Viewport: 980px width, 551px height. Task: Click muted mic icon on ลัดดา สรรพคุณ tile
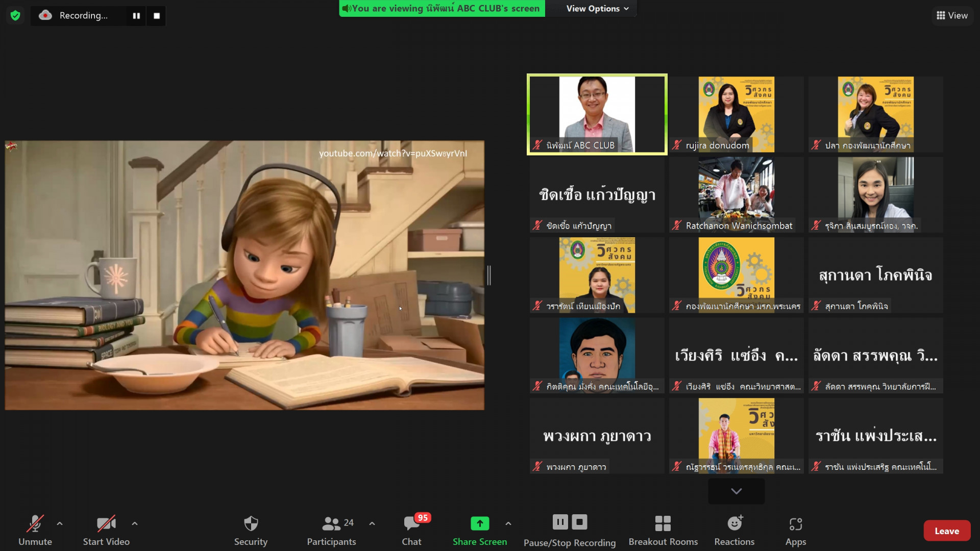[x=816, y=387]
